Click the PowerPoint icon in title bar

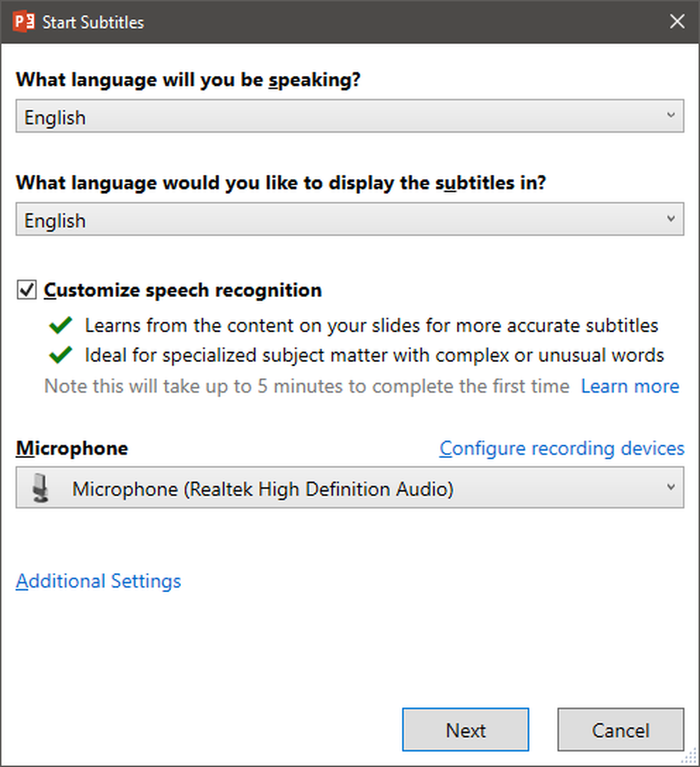[x=24, y=22]
